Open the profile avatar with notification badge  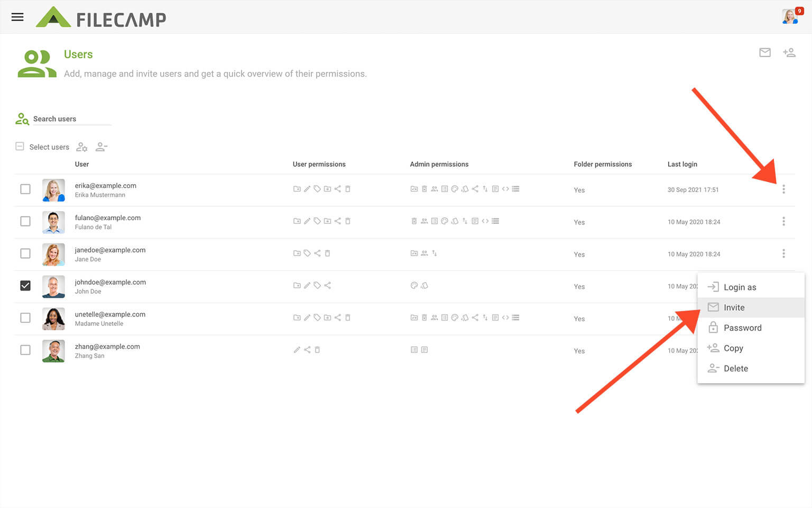tap(790, 16)
